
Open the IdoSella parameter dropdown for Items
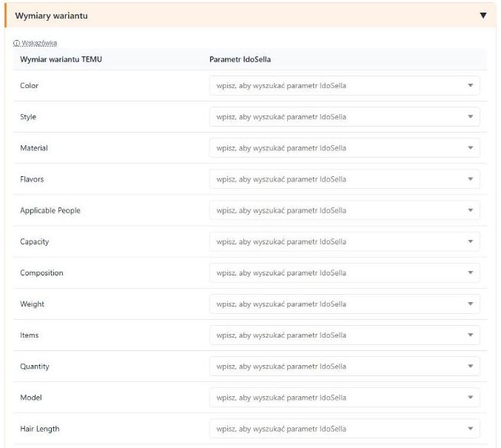[x=344, y=335]
